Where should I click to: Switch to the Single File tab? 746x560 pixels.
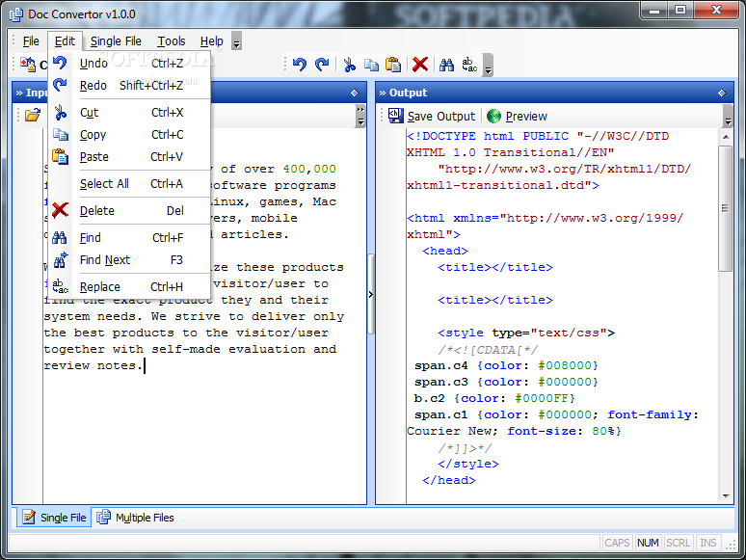54,518
